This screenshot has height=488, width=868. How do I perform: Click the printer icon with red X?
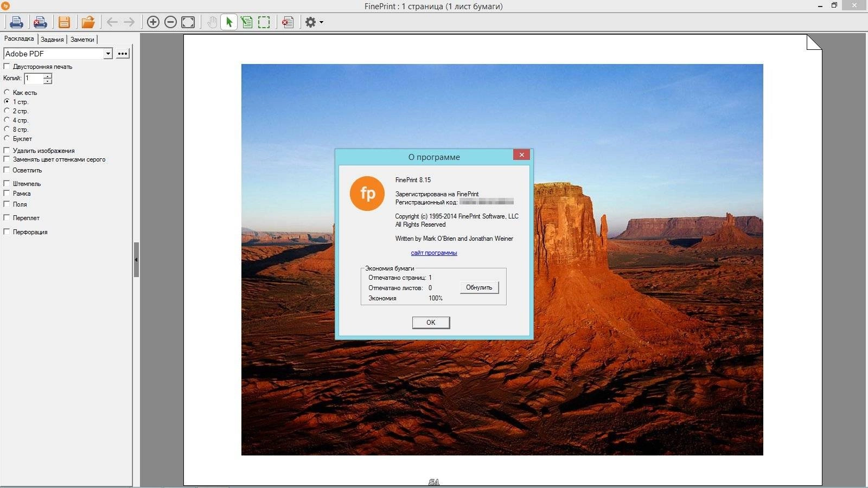tap(40, 22)
